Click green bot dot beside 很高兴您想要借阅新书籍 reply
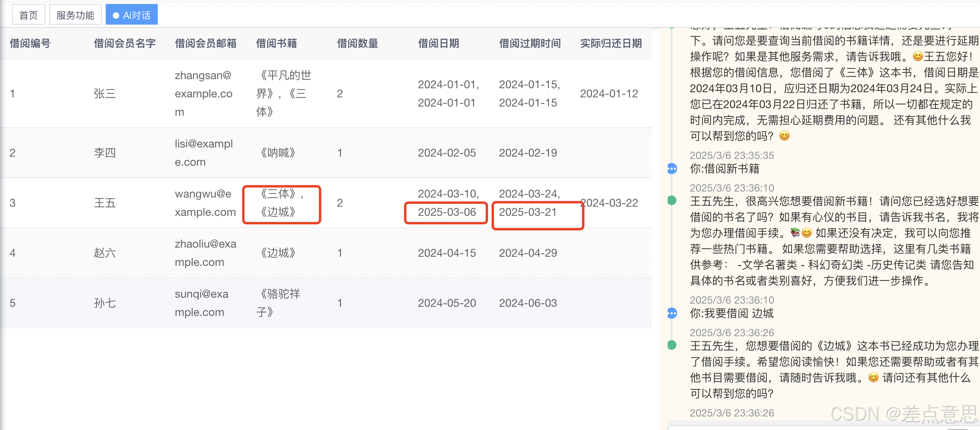The width and height of the screenshot is (980, 430). (x=672, y=200)
